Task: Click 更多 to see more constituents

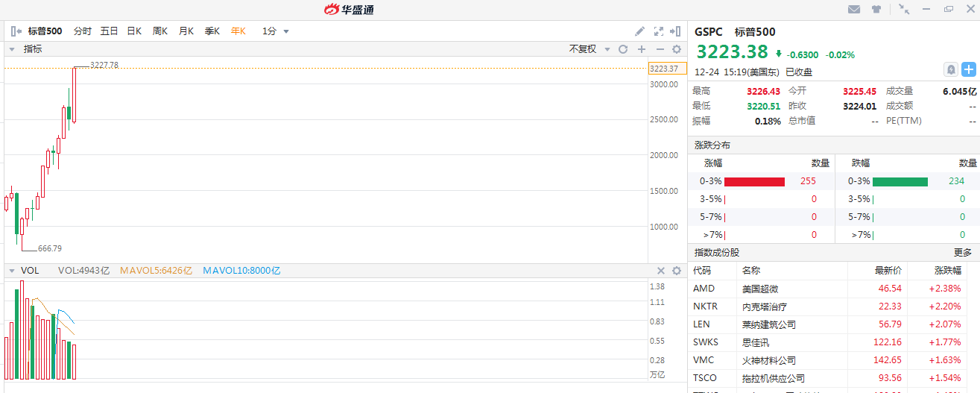Action: 962,253
